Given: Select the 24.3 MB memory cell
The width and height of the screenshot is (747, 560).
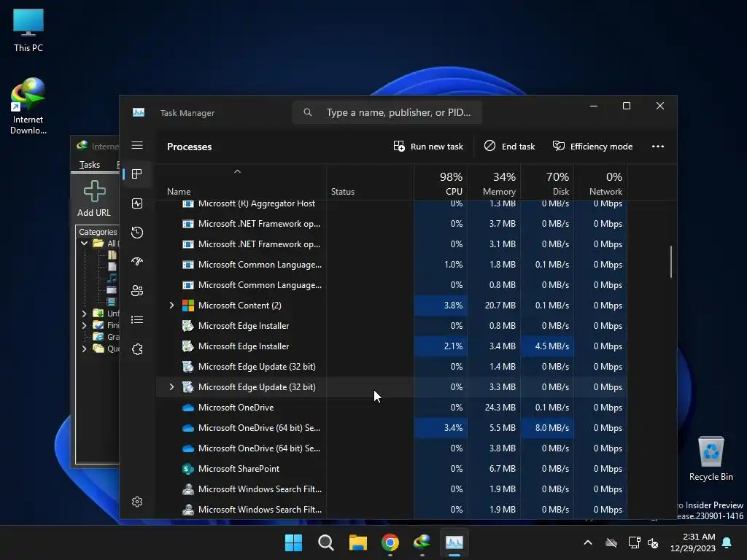Looking at the screenshot, I should pyautogui.click(x=494, y=408).
